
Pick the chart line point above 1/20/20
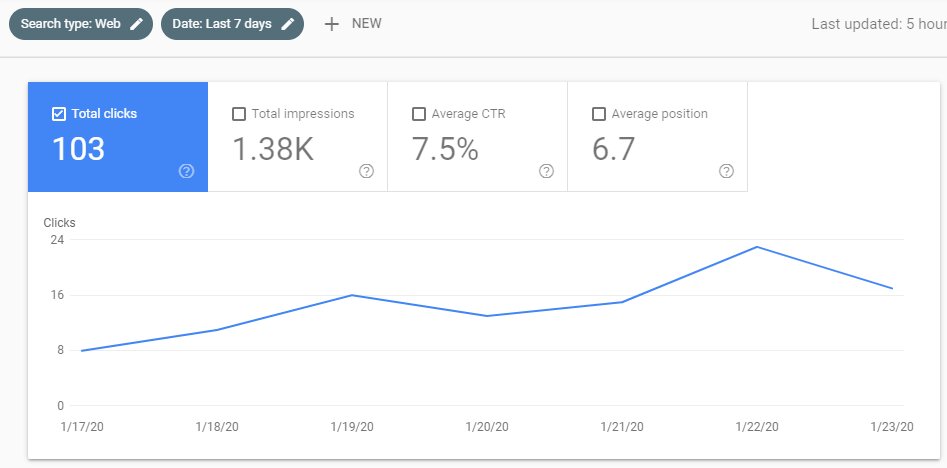487,316
